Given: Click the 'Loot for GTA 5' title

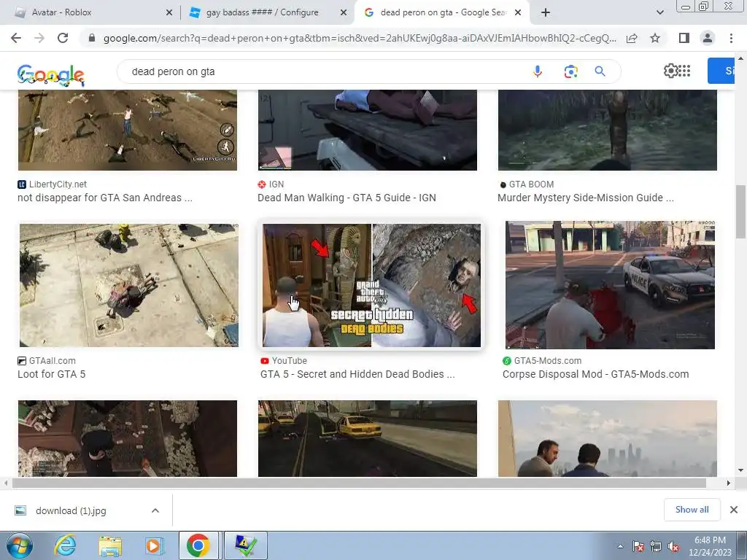Looking at the screenshot, I should pos(52,374).
